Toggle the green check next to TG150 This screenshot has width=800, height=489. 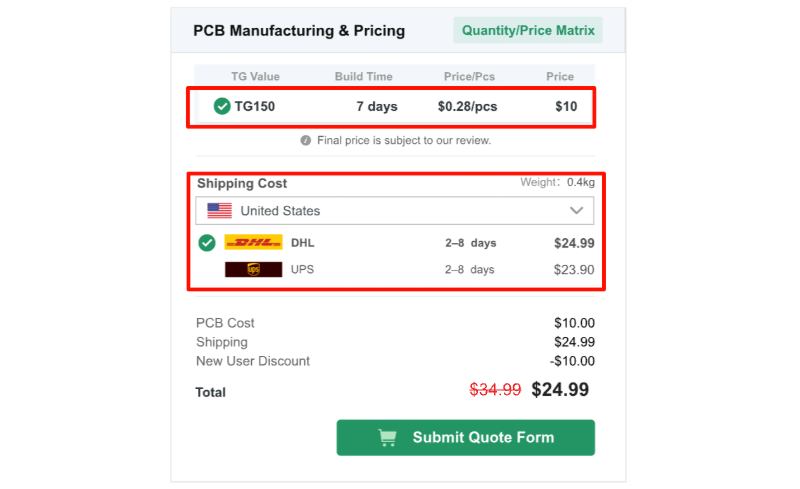tap(222, 106)
